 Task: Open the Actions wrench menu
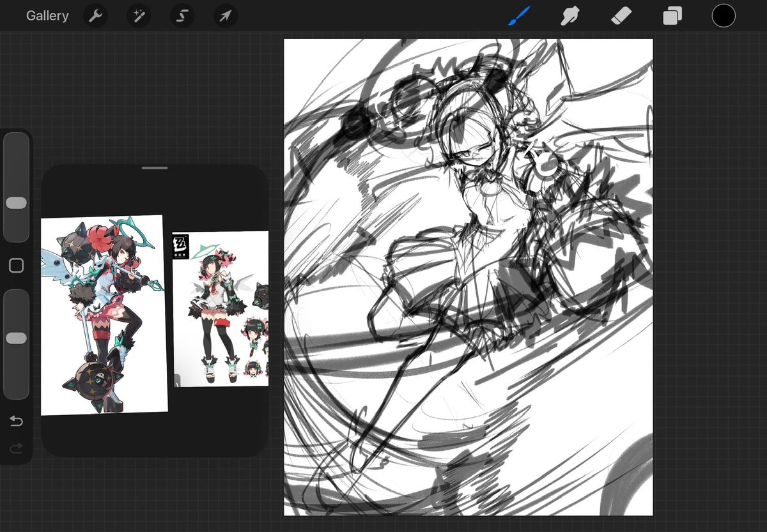pyautogui.click(x=95, y=16)
